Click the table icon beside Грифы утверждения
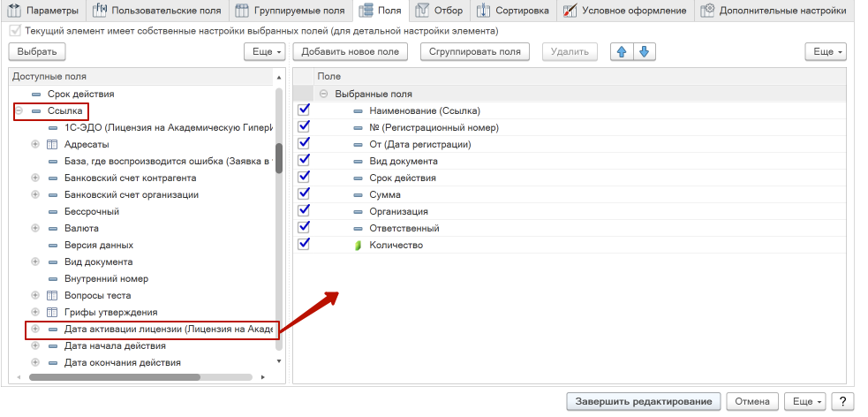 pos(52,312)
